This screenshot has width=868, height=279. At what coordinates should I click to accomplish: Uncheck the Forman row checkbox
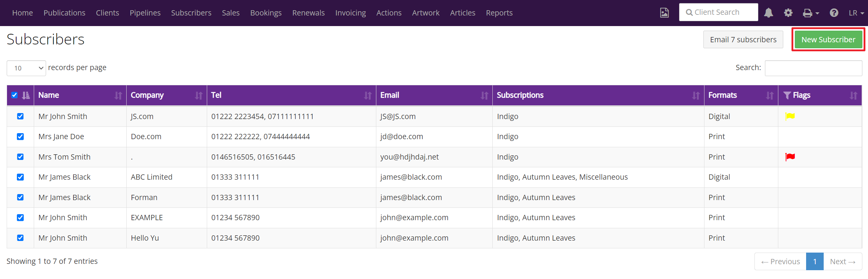click(20, 197)
